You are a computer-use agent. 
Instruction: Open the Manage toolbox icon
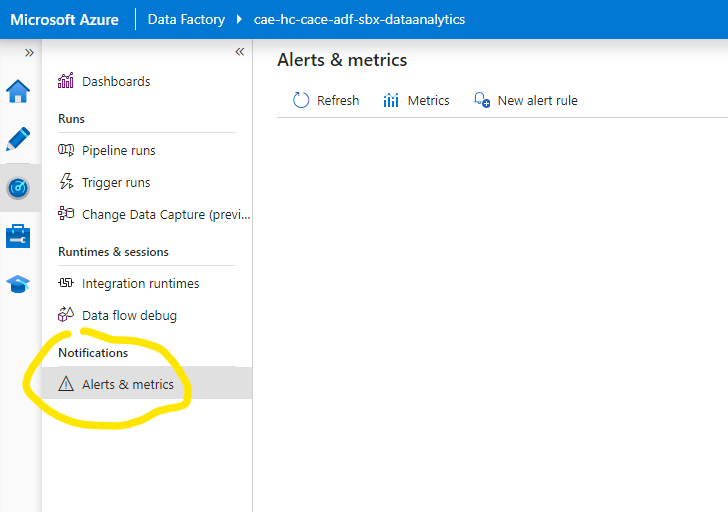[18, 236]
